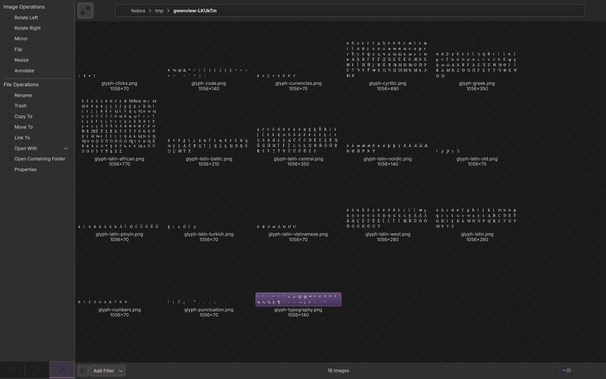This screenshot has height=379, width=606.
Task: Apply the Mirror operation
Action: pos(21,39)
